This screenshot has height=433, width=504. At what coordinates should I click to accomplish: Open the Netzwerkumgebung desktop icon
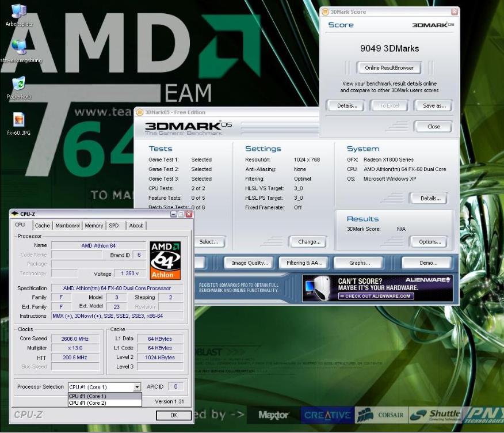(x=20, y=51)
